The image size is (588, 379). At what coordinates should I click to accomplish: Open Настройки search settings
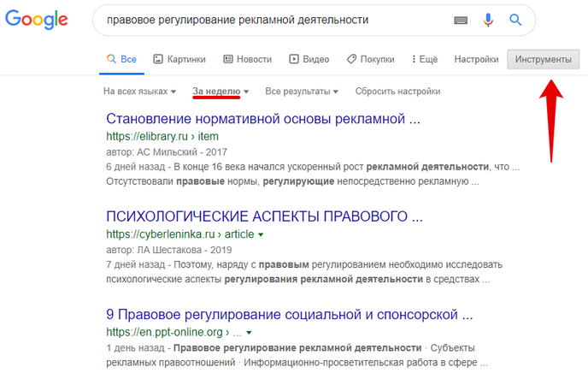click(476, 59)
